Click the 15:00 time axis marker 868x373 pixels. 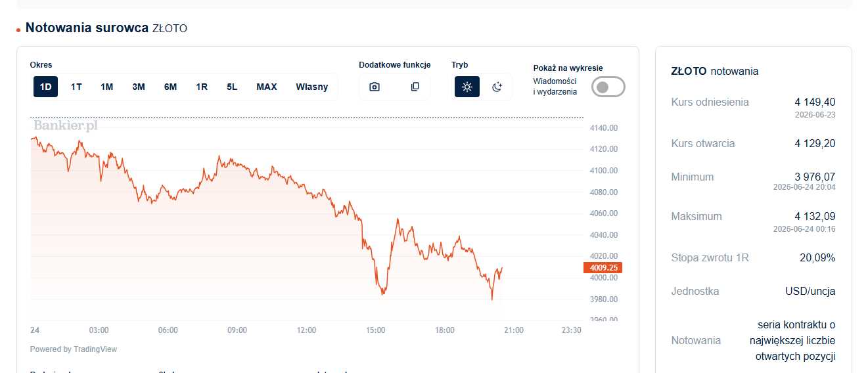[375, 330]
